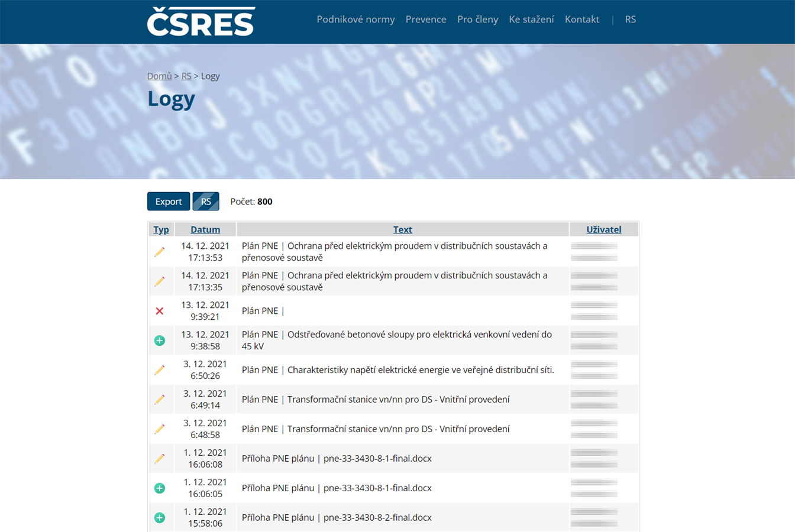Open the Ke stažení page

[x=531, y=20]
